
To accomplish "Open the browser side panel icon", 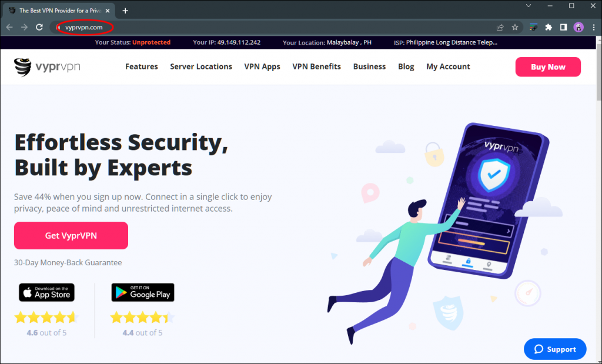I will click(x=563, y=27).
